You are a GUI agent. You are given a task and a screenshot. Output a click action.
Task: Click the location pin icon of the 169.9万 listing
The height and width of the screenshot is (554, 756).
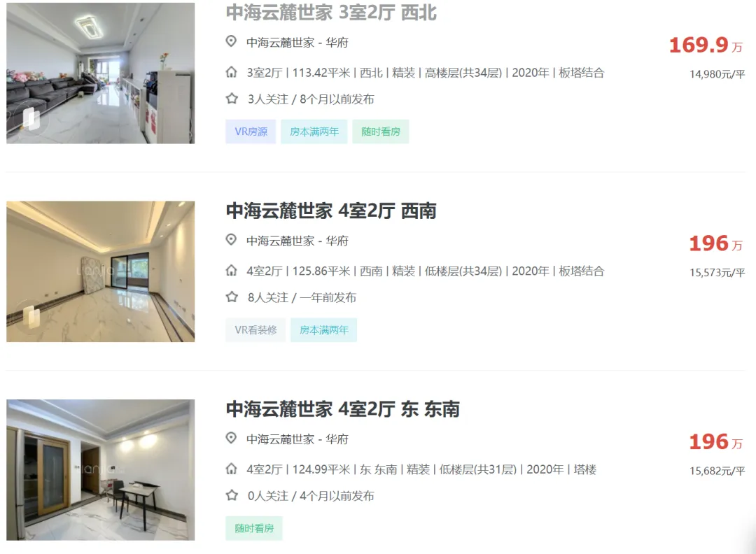tap(231, 41)
